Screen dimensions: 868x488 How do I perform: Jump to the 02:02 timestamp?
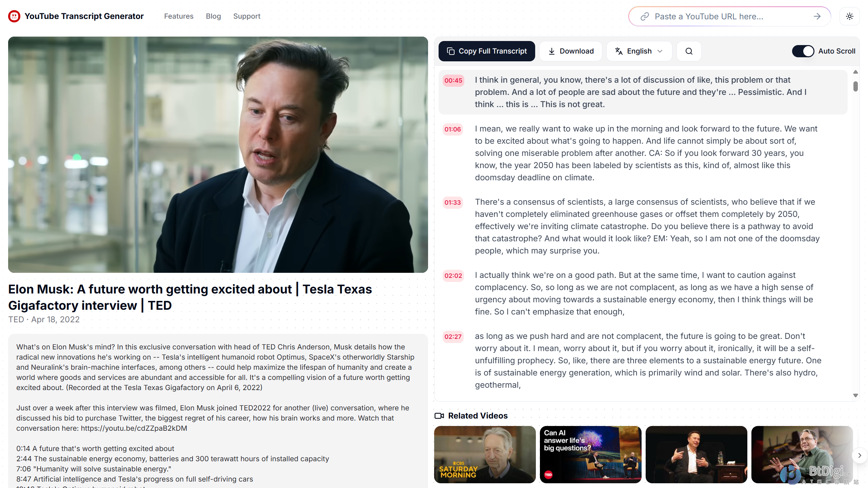pos(453,276)
